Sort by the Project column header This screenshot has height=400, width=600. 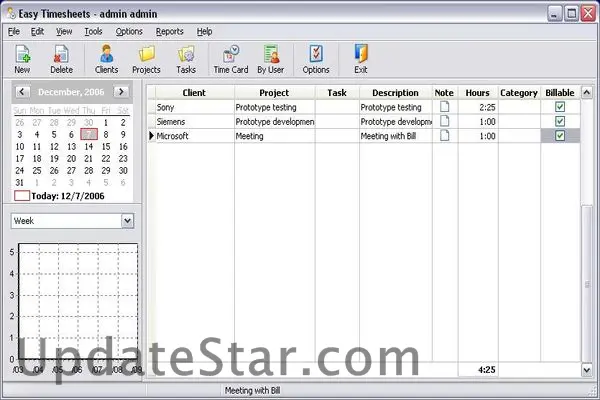tap(274, 93)
